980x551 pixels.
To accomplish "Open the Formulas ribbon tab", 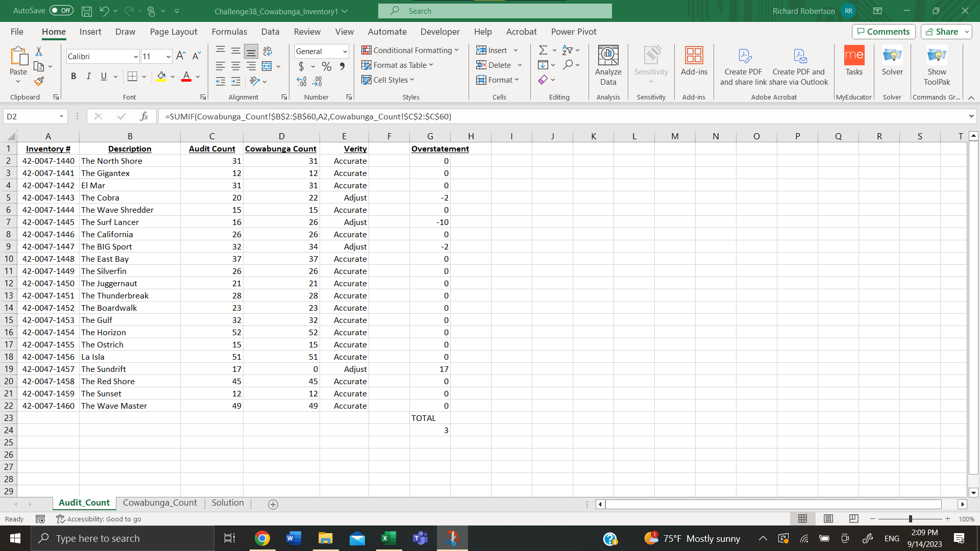I will click(229, 32).
